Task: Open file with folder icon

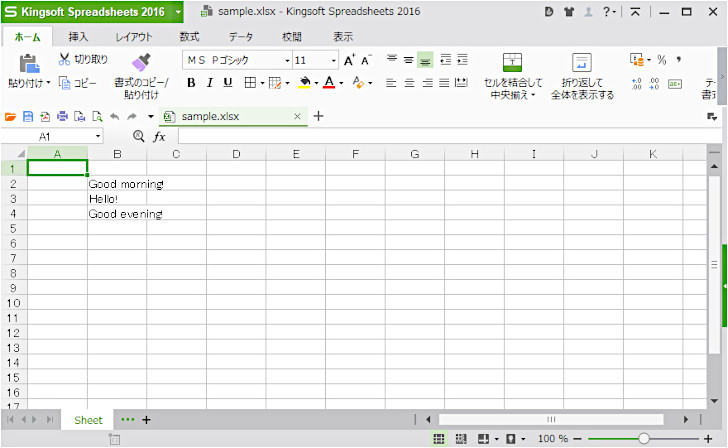Action: [x=10, y=117]
